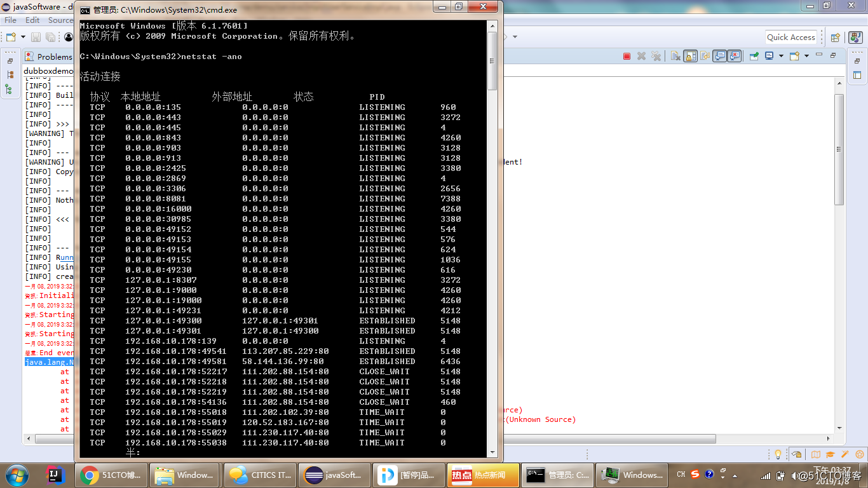The width and height of the screenshot is (868, 488).
Task: Click the round user-profile icon in Eclipse toolbar
Action: (x=69, y=37)
